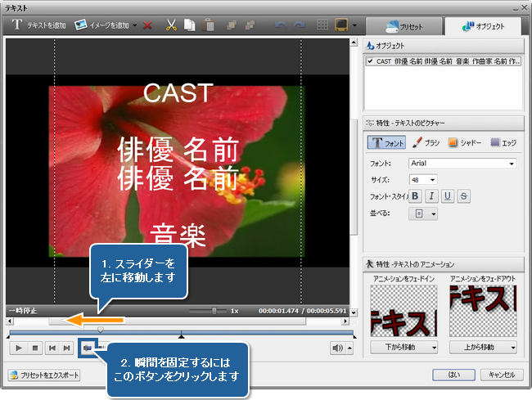The height and width of the screenshot is (400, 532).
Task: Switch to the Objects (オブジェクト) tab
Action: pos(483,26)
